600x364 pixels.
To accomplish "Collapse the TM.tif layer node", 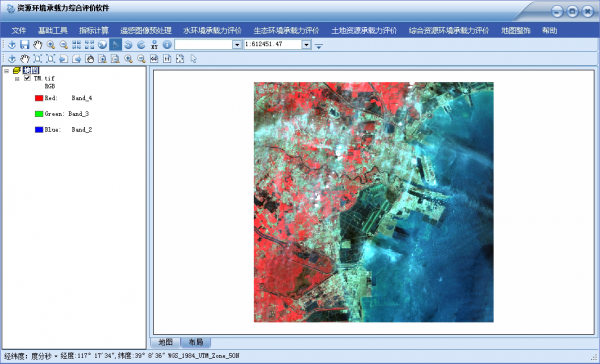I will [x=17, y=79].
